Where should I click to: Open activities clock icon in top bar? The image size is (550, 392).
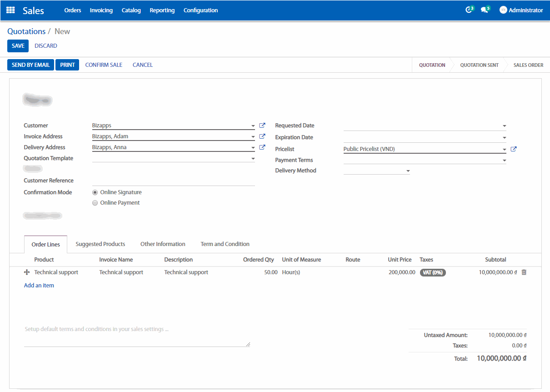point(469,10)
